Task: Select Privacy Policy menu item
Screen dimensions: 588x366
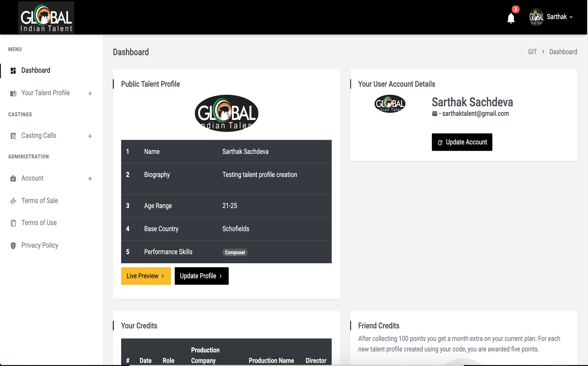Action: click(x=40, y=245)
